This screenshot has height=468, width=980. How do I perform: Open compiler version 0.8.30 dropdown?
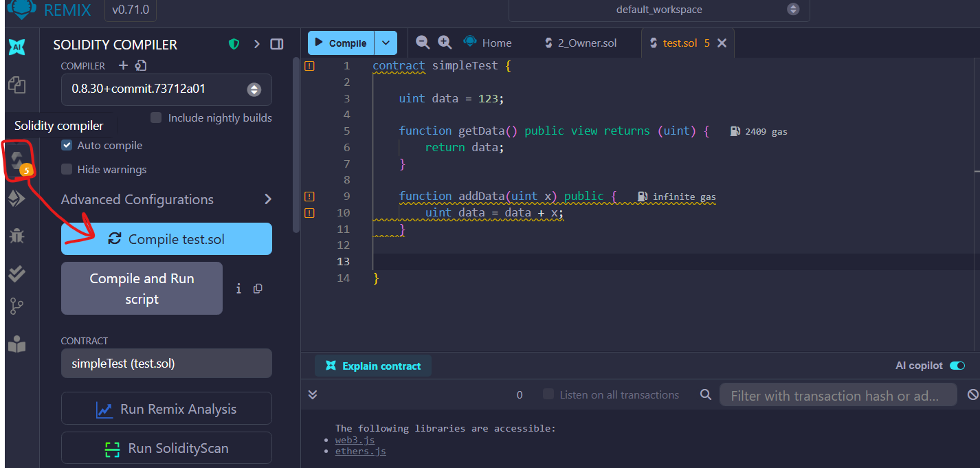pos(166,89)
